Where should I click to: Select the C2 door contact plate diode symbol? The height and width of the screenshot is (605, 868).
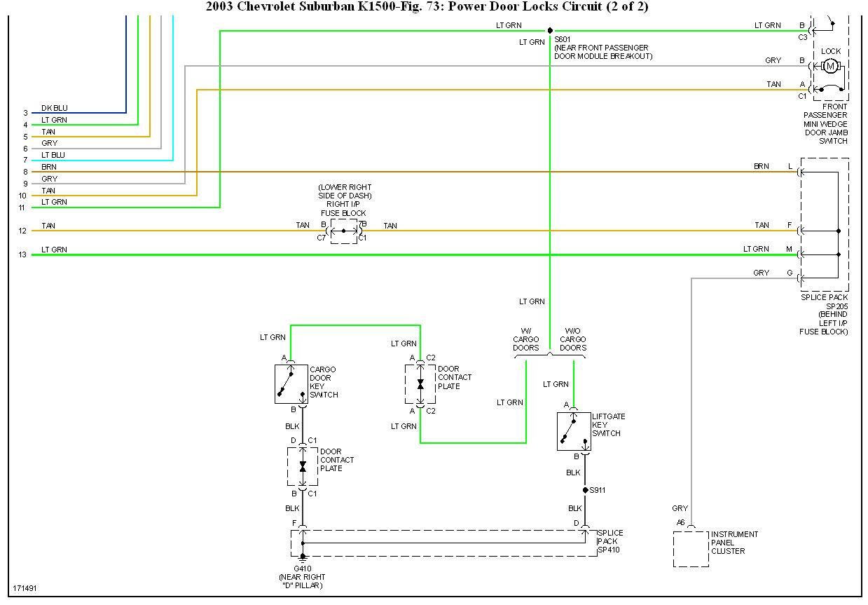pos(420,384)
